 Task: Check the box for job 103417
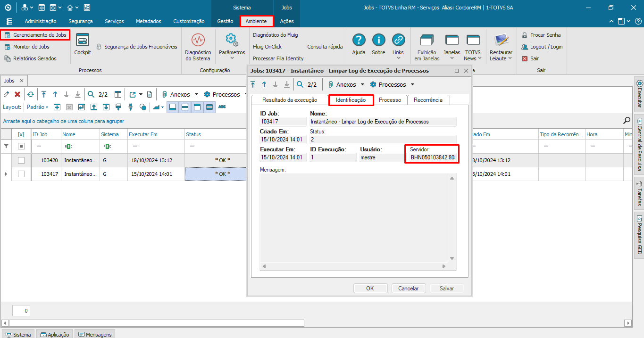tap(21, 174)
